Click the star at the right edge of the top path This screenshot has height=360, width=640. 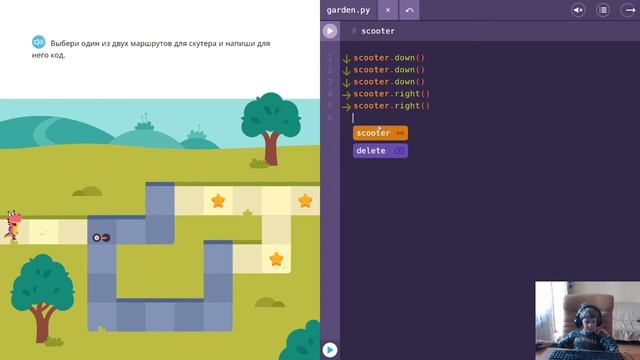[305, 200]
